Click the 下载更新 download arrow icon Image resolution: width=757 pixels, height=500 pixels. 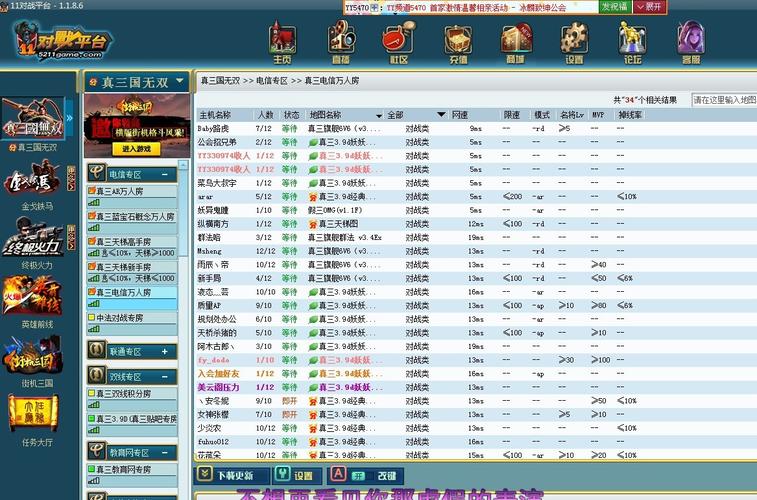204,474
